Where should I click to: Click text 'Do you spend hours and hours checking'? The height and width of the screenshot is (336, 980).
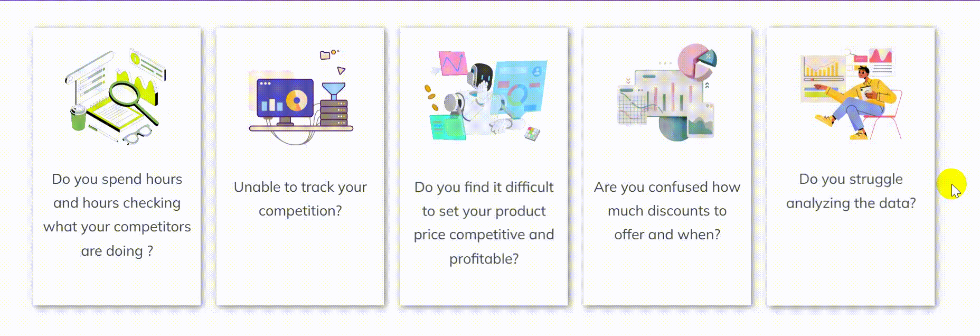click(x=117, y=191)
